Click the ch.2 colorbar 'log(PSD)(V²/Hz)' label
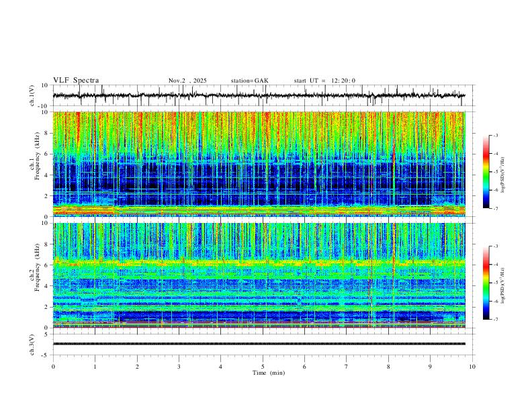The width and height of the screenshot is (532, 411). pos(502,285)
